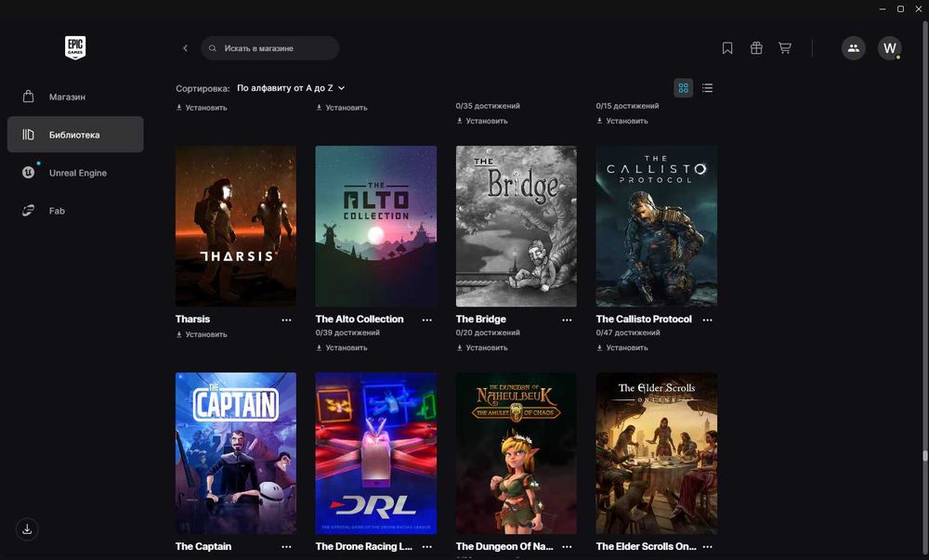Go back with the arrow button
929x560 pixels.
point(186,48)
